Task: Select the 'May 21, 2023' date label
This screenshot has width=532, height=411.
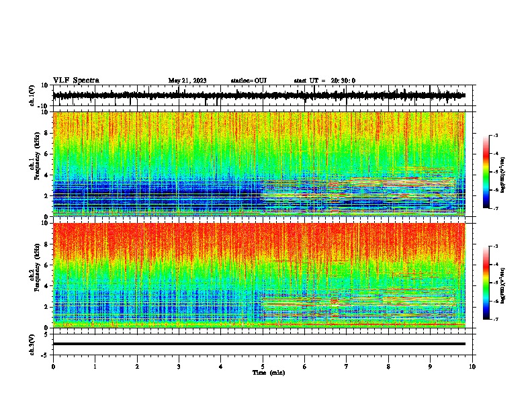Action: click(187, 81)
